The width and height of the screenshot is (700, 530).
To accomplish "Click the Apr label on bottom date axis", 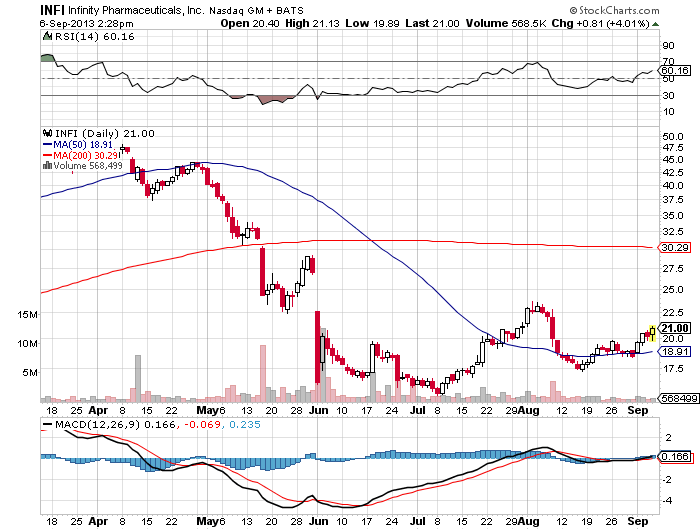I will (x=98, y=521).
